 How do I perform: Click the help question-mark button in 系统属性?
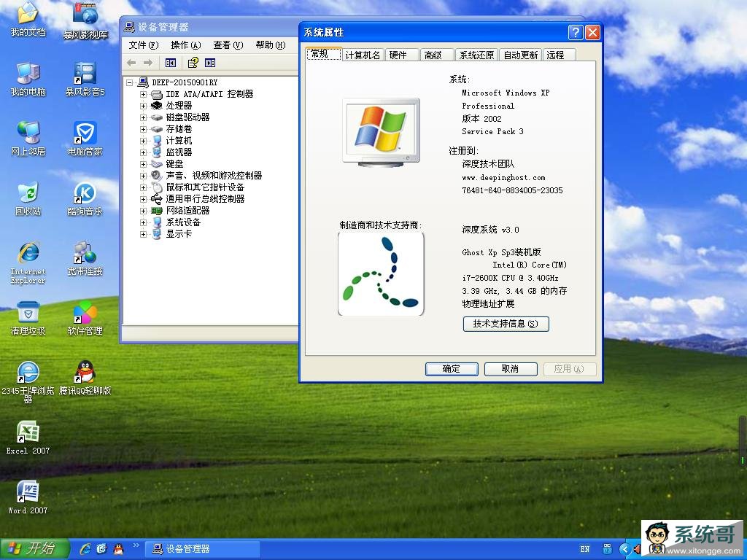(576, 32)
